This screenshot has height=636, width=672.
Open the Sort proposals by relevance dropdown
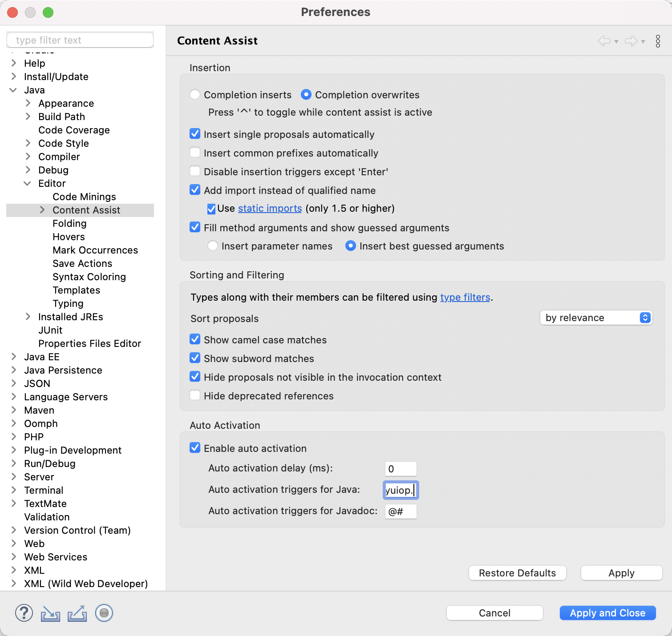(595, 318)
